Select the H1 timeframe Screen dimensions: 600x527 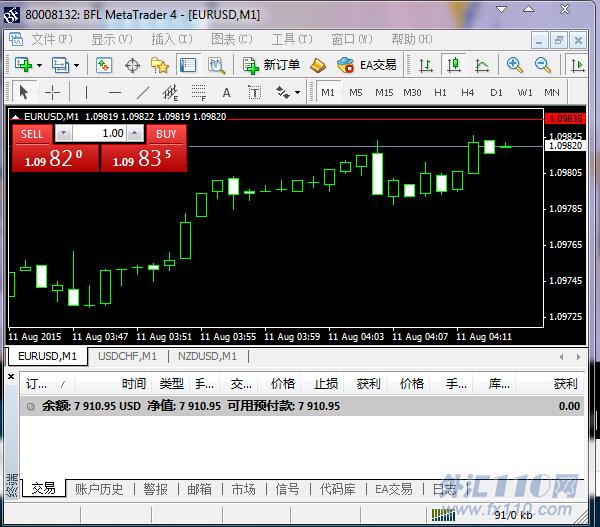[x=440, y=92]
